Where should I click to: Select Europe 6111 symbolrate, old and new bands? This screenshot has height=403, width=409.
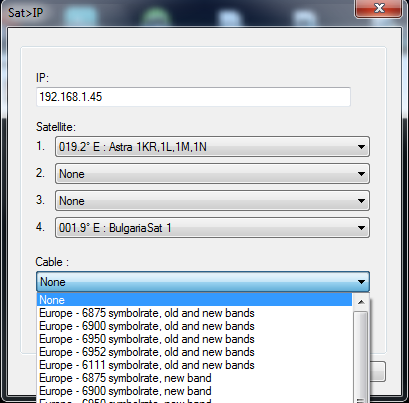point(194,365)
